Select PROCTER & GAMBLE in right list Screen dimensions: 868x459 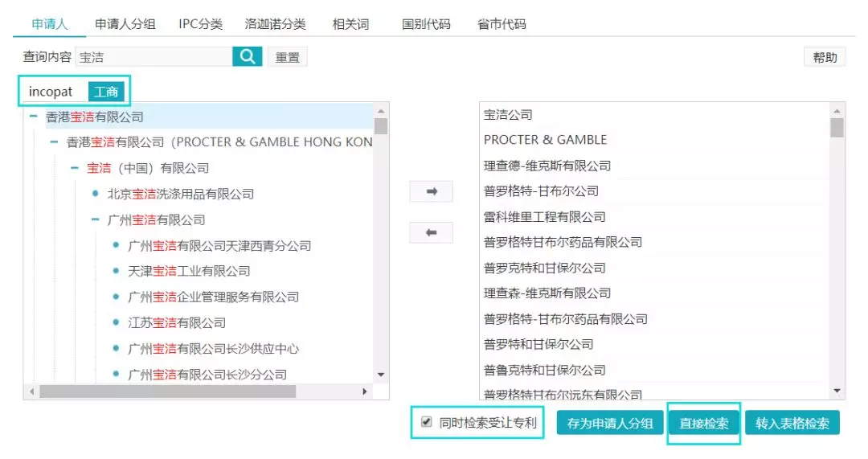pos(545,140)
